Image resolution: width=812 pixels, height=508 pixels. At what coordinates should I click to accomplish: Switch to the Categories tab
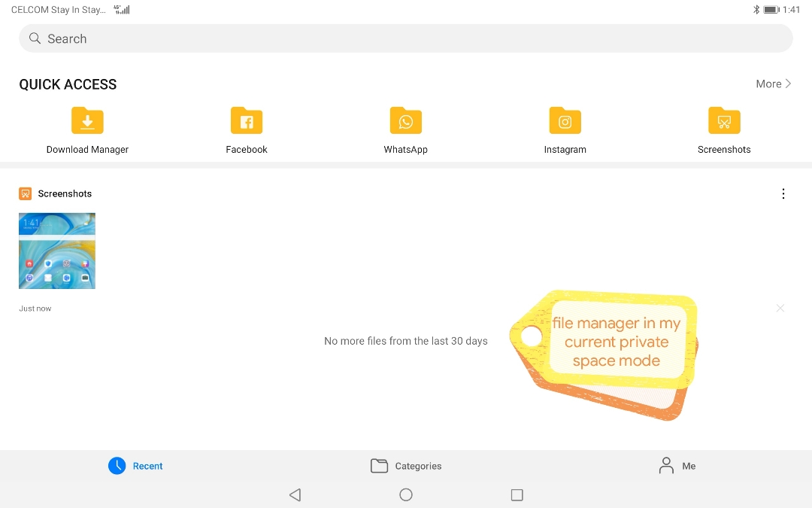coord(406,466)
